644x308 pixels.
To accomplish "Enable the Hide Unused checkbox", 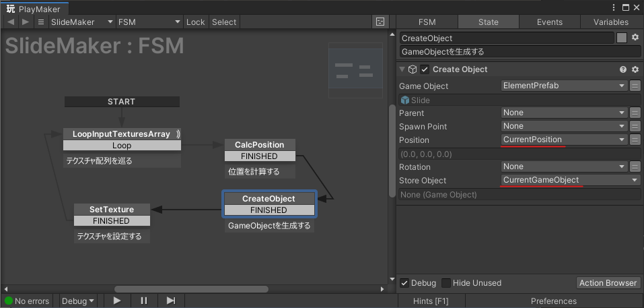I will coord(445,283).
